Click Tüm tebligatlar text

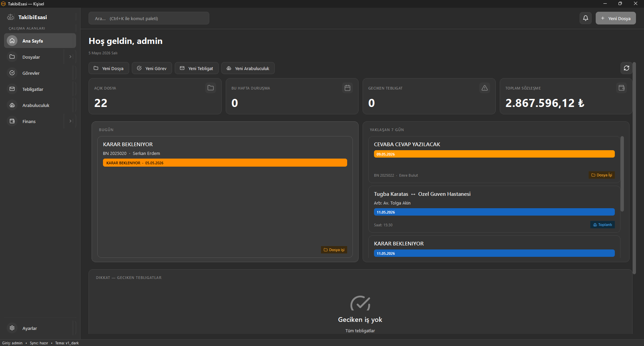pos(360,331)
